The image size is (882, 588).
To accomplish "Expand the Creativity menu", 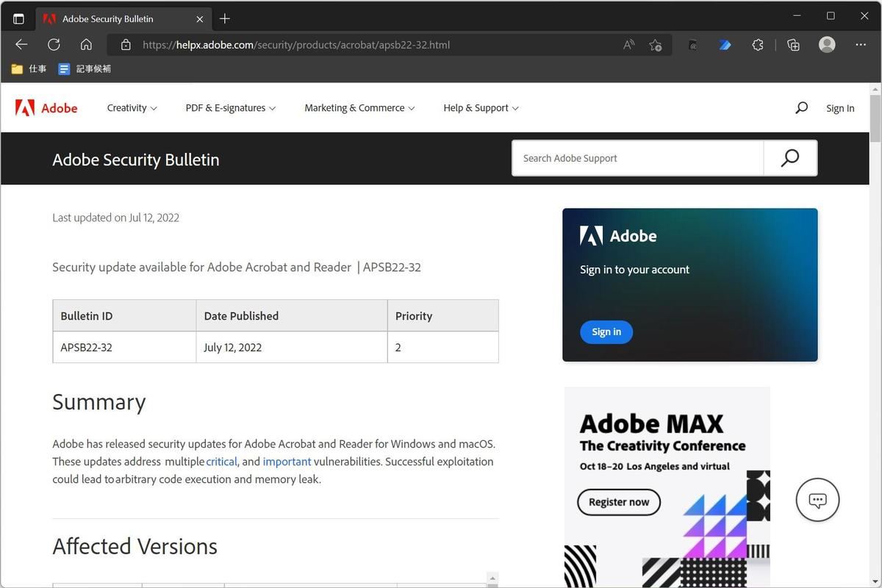I will point(132,108).
